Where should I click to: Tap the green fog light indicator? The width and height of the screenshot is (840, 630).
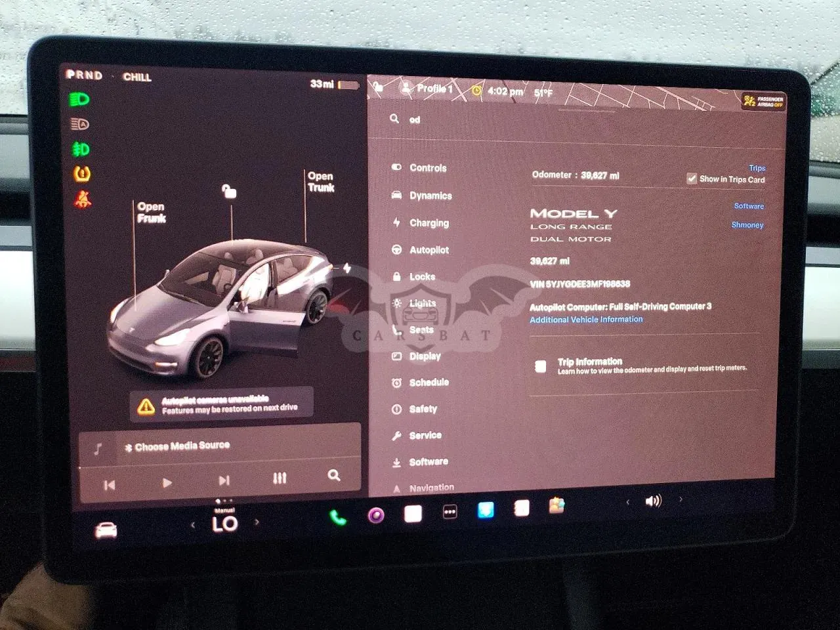(x=80, y=149)
